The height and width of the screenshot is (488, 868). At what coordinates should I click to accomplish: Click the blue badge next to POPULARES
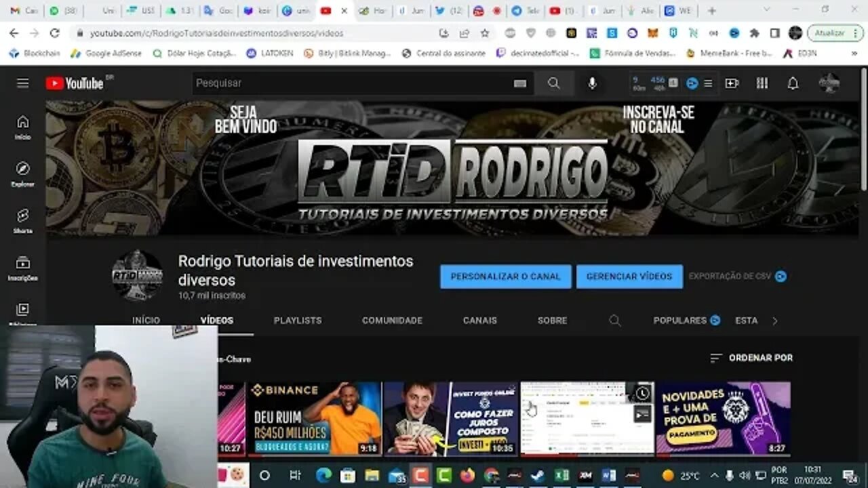[715, 321]
